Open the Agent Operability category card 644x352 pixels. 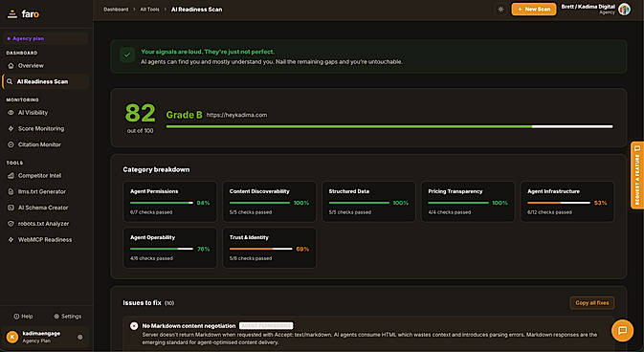tap(170, 248)
